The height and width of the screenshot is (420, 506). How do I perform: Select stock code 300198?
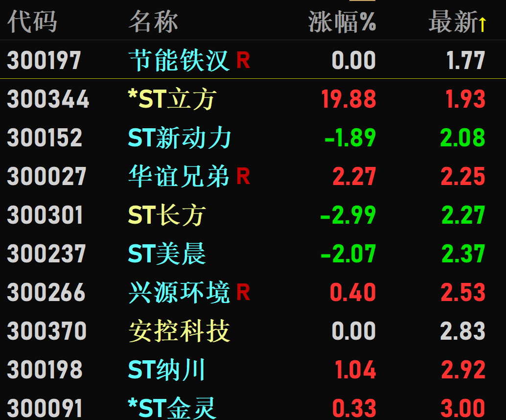click(x=45, y=369)
